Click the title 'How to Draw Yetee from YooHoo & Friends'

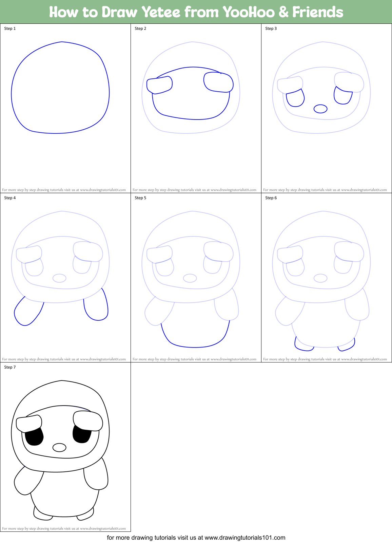point(196,12)
